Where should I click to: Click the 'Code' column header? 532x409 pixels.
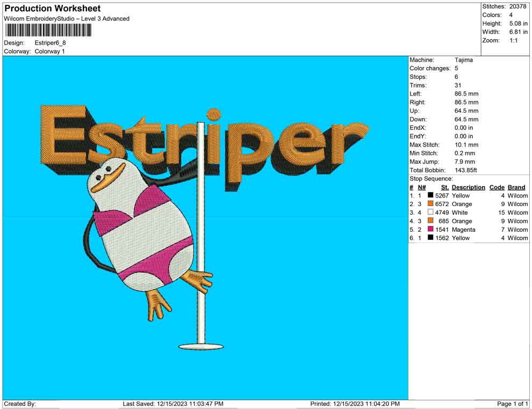(x=497, y=187)
